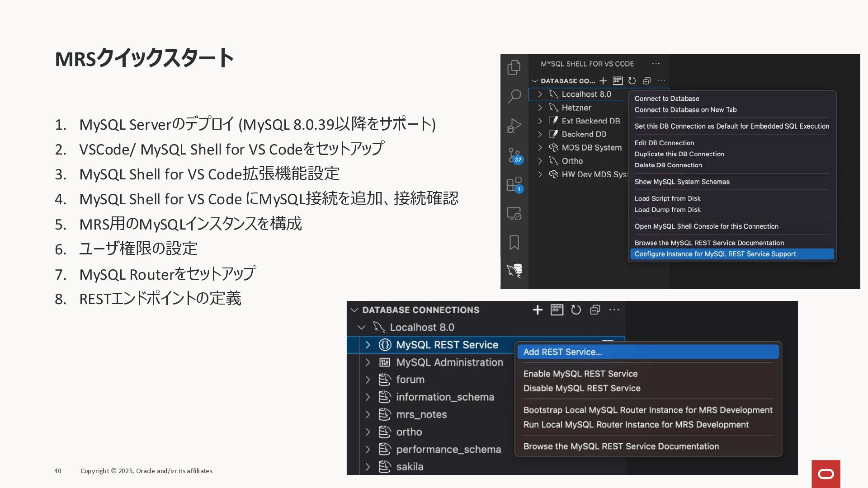
Task: Collapse the DATABASE CO... section chevron
Action: click(x=535, y=81)
